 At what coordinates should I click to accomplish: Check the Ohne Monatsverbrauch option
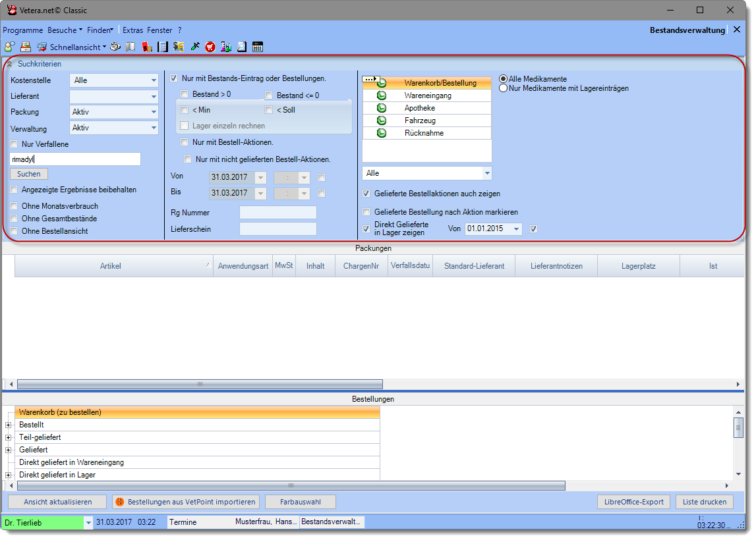(15, 206)
